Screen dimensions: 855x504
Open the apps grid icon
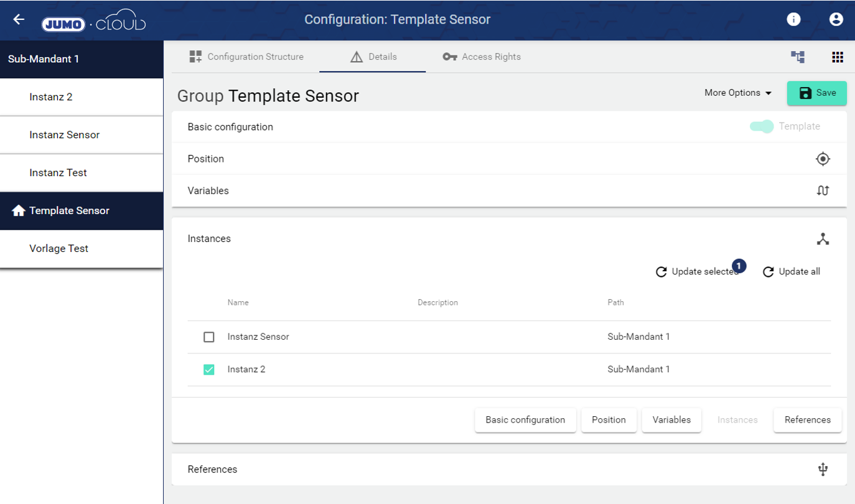click(837, 57)
